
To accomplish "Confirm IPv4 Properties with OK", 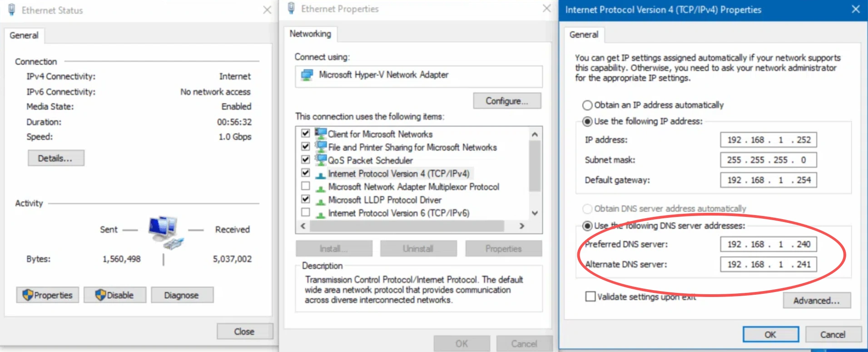I will click(771, 334).
